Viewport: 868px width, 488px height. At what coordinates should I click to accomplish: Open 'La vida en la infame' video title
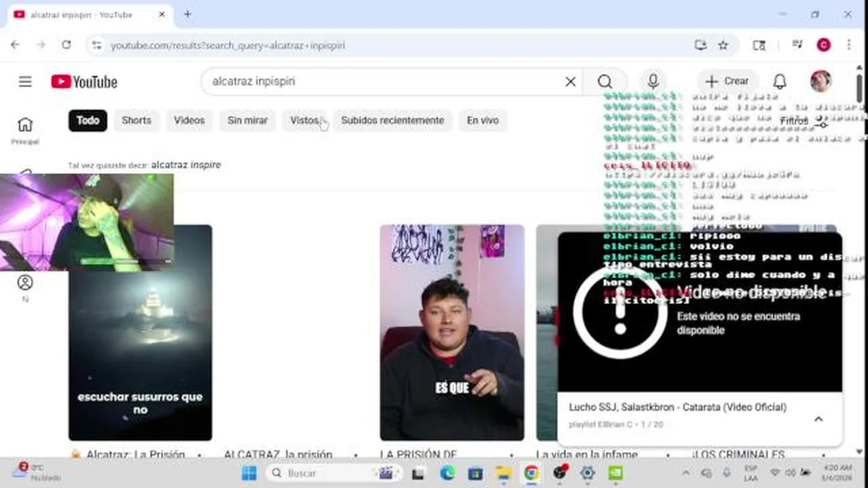click(x=587, y=454)
